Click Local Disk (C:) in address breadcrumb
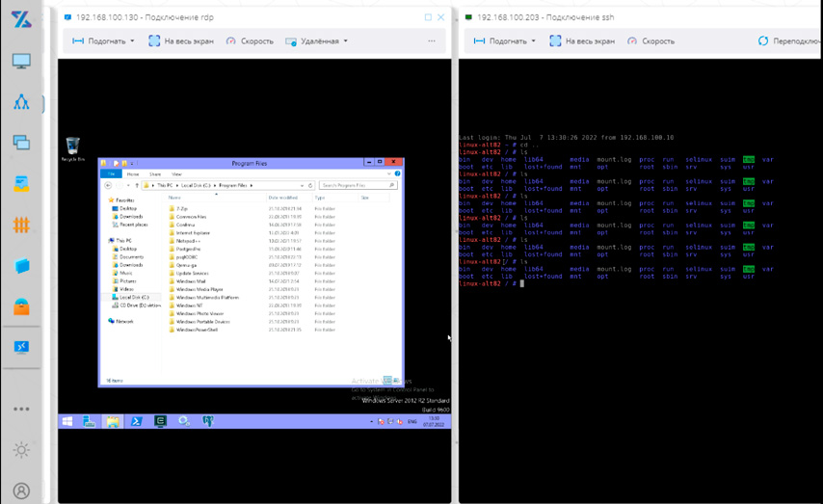 tap(196, 185)
